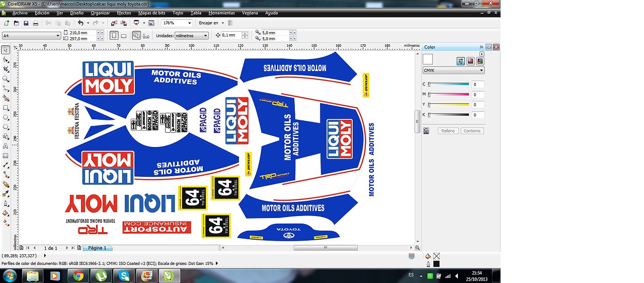Open the Archivo menu
This screenshot has width=644, height=283.
coord(20,13)
